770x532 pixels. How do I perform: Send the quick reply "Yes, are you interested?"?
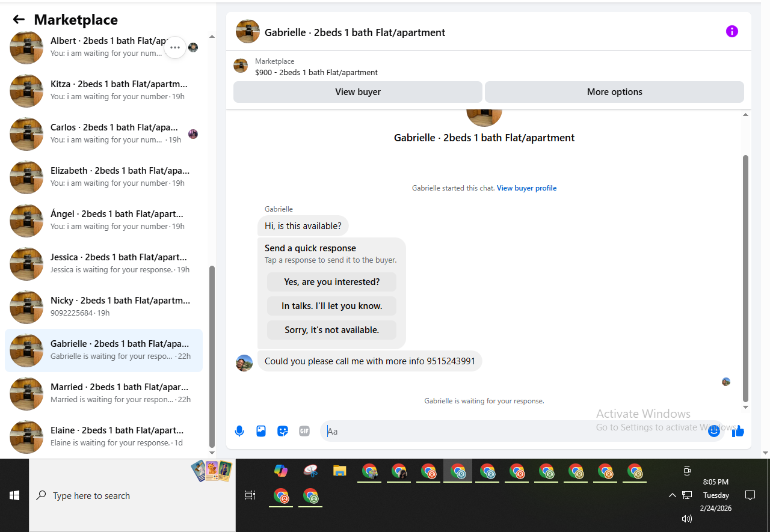(331, 282)
